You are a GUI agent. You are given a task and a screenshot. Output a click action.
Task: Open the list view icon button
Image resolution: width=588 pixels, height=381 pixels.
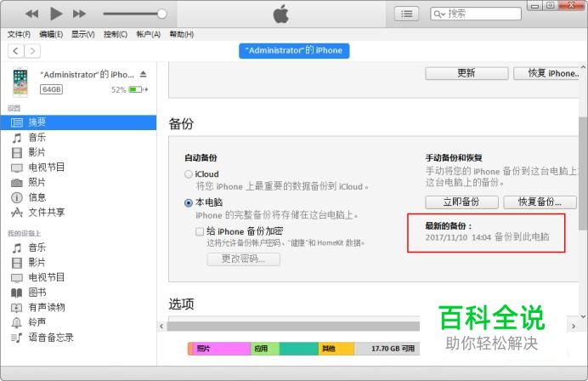(406, 14)
